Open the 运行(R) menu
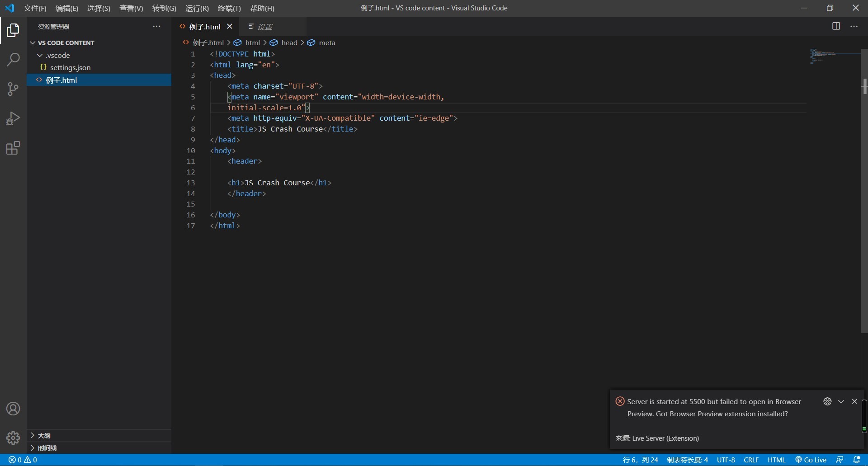Viewport: 868px width, 466px height. [x=197, y=8]
